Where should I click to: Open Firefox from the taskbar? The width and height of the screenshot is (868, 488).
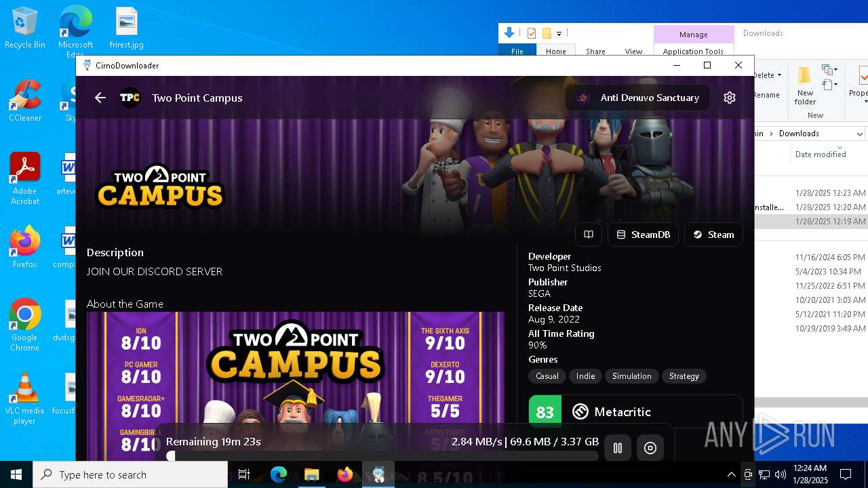click(x=345, y=474)
